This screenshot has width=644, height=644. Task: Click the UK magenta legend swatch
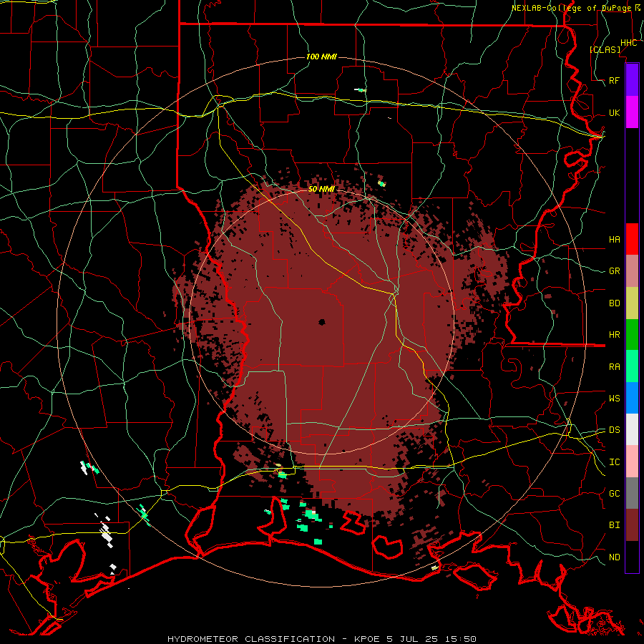(632, 112)
